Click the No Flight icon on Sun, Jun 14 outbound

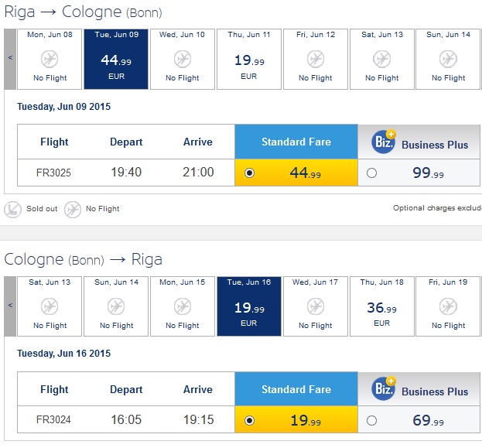(448, 59)
